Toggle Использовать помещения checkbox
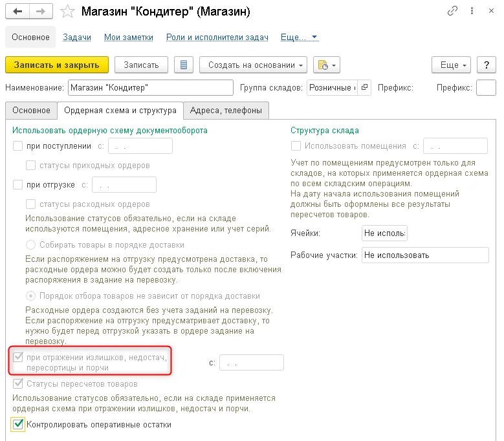 [x=296, y=146]
